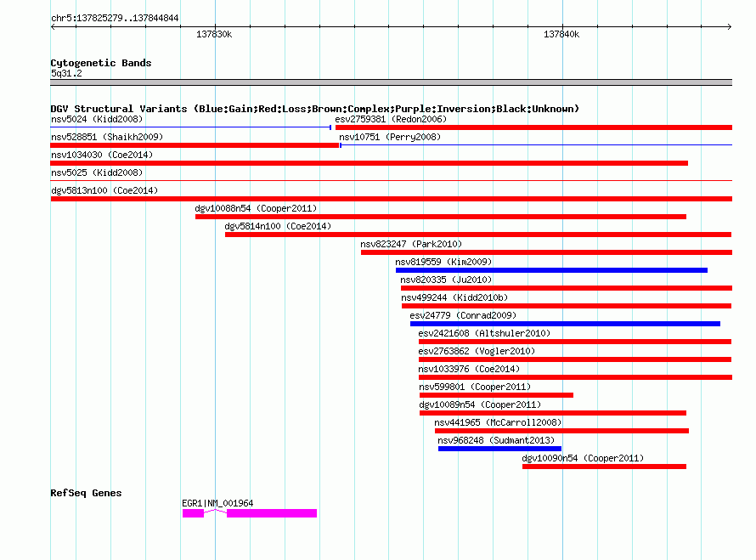756x560 pixels.
Task: Click the red nsv599801 loss bar
Action: click(497, 395)
